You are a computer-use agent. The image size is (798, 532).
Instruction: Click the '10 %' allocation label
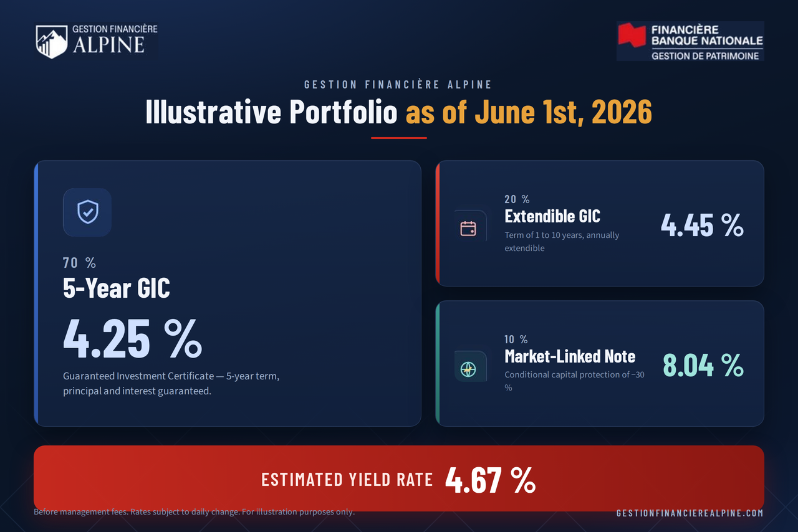pos(516,340)
